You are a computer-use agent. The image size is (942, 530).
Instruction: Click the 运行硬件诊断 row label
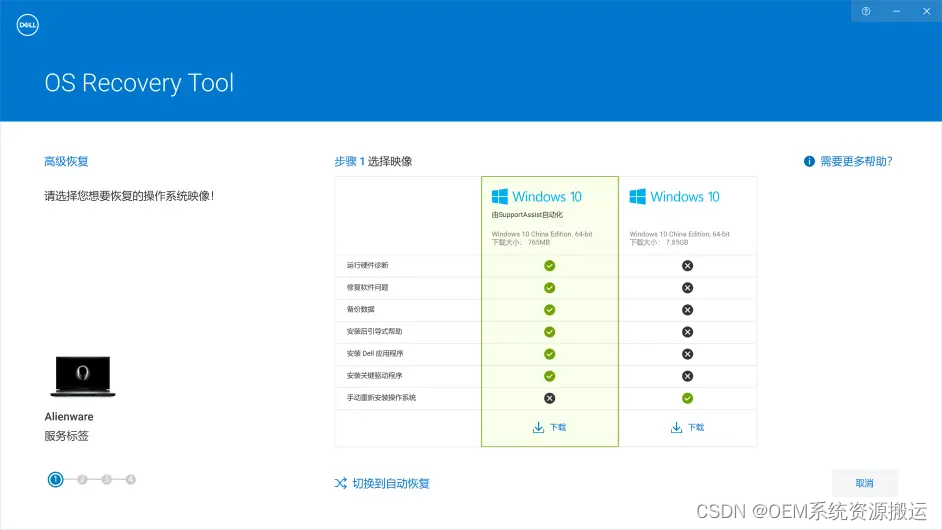[368, 265]
